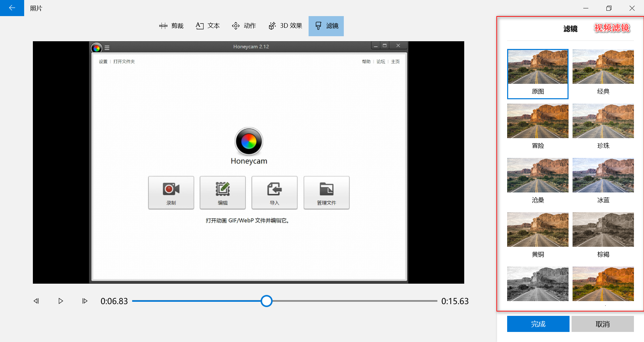
Task: Select the 原图 original filter thumbnail
Action: (538, 74)
